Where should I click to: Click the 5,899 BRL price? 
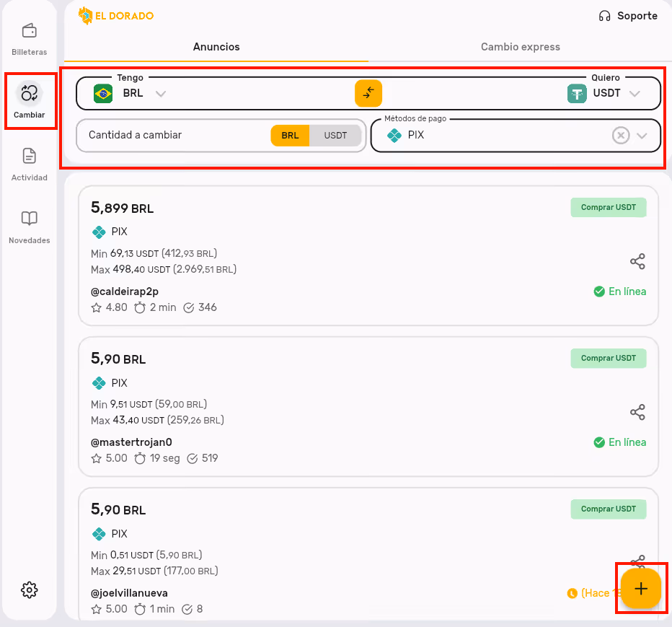click(122, 209)
